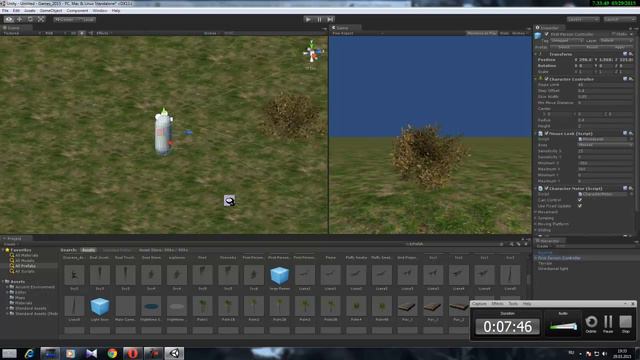Open Transform component settings gear
Image resolution: width=640 pixels, height=360 pixels.
[631, 54]
